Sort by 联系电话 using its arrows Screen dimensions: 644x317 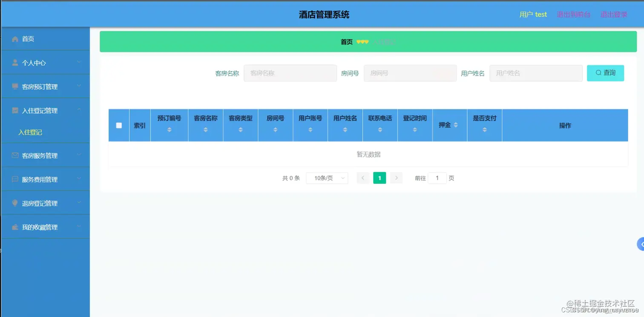pyautogui.click(x=380, y=130)
